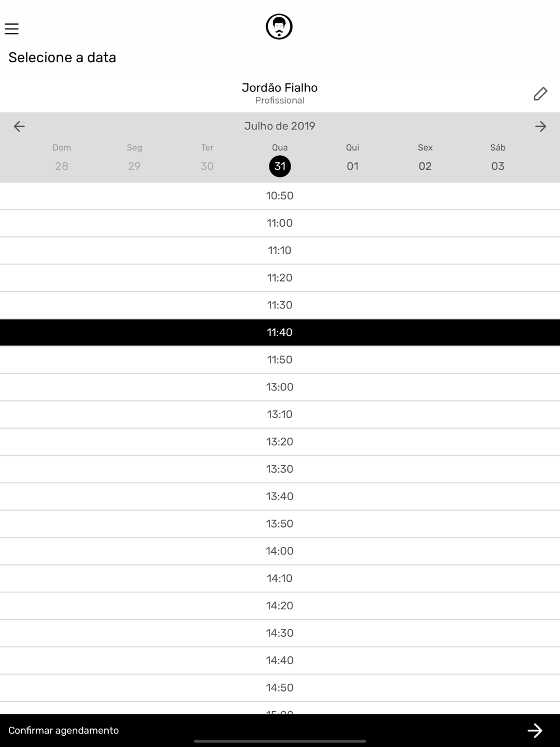Screen dimensions: 560x747
Task: Open the hamburger menu
Action: pyautogui.click(x=12, y=29)
